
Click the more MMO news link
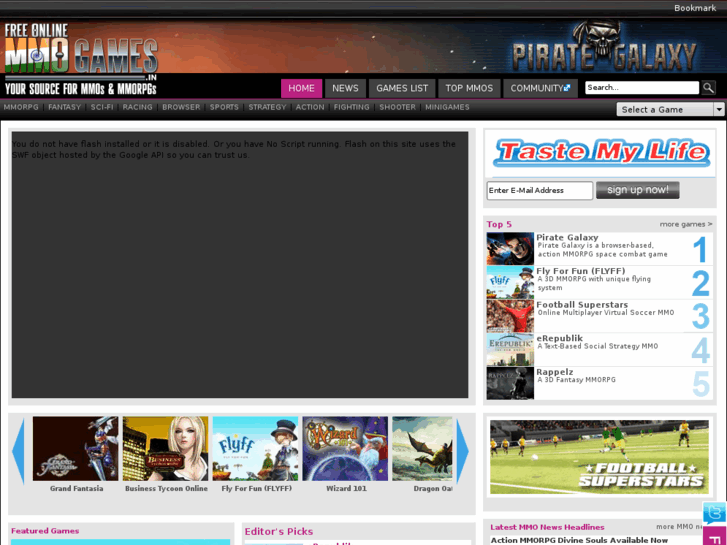pos(680,526)
